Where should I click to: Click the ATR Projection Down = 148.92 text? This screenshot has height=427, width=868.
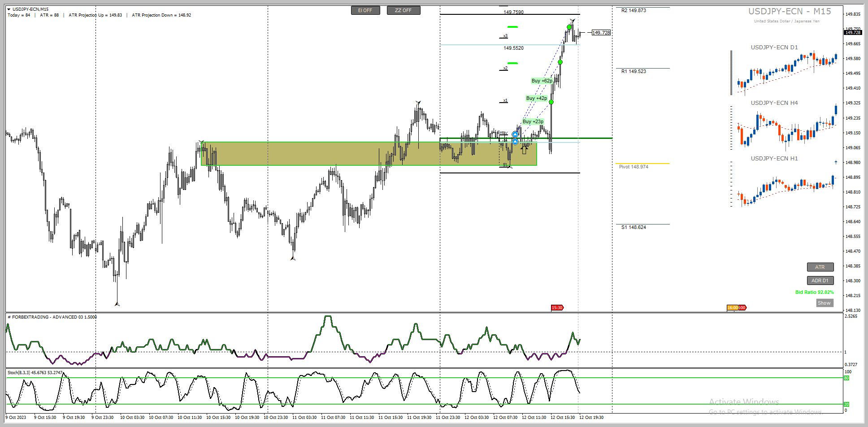(x=161, y=15)
